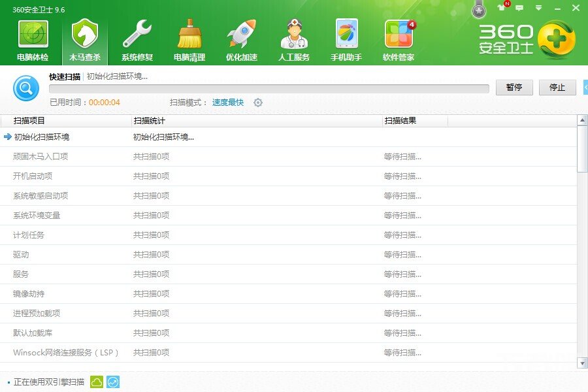Click the upgrade icon with N badge
588x392 pixels.
pyautogui.click(x=501, y=8)
